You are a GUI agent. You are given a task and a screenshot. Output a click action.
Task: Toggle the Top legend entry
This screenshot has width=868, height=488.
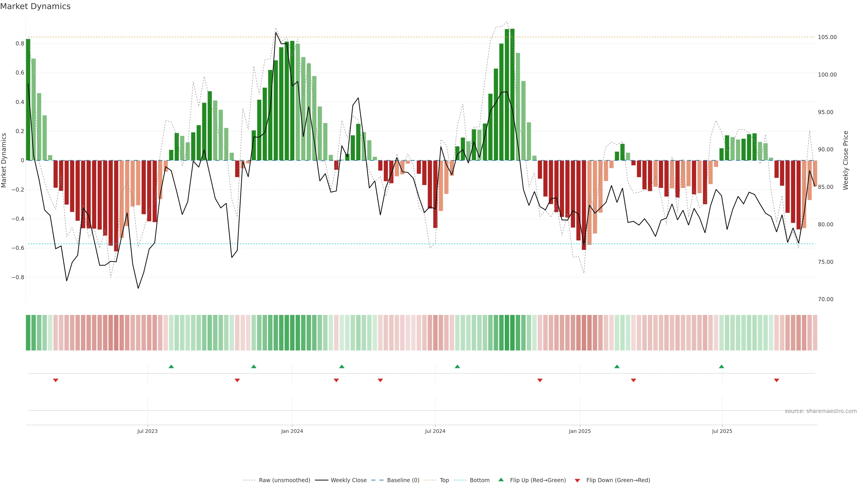coord(444,480)
